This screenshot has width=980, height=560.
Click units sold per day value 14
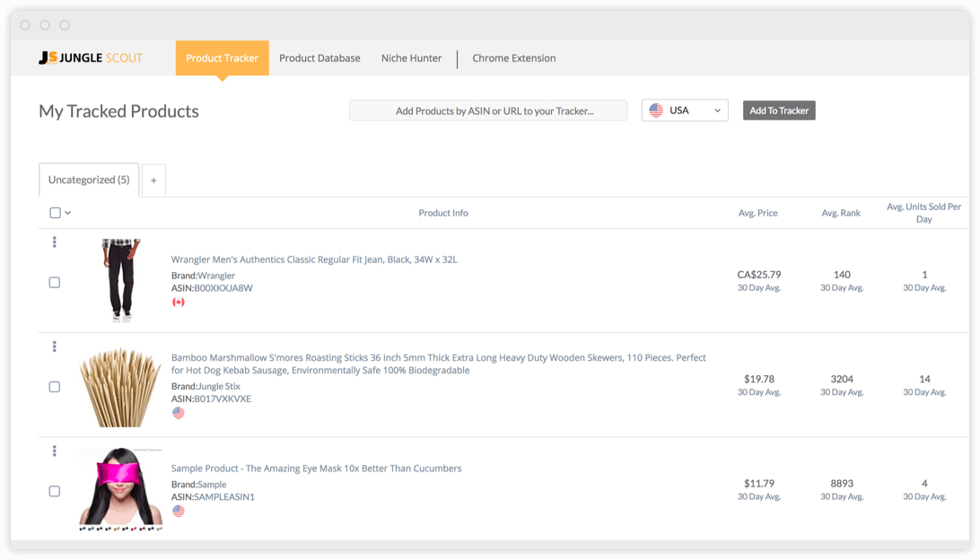pos(924,379)
